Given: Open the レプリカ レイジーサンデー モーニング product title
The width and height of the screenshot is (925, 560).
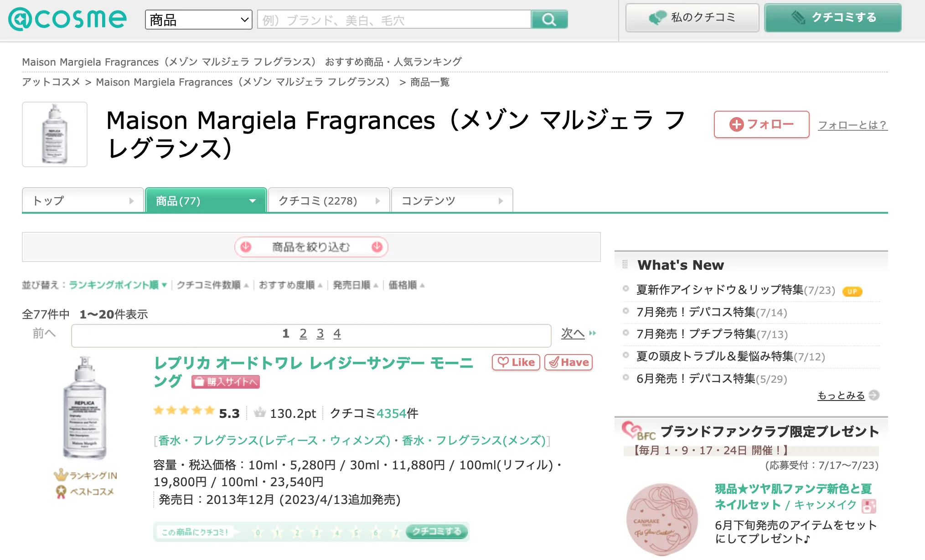Looking at the screenshot, I should (314, 371).
